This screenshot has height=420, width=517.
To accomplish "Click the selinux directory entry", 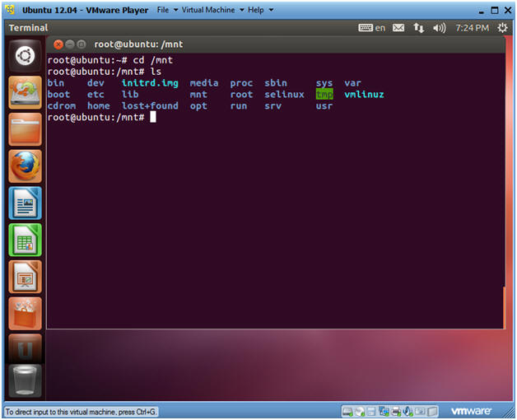I will pyautogui.click(x=284, y=95).
